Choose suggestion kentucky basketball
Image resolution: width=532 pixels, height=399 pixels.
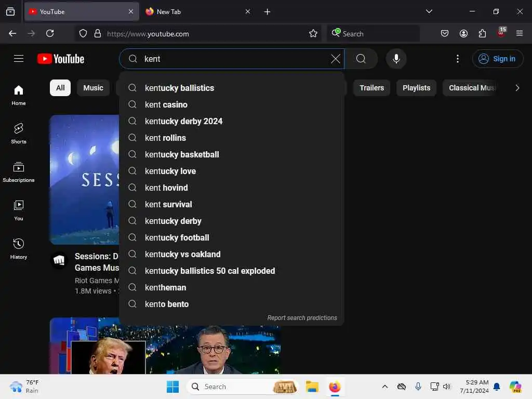[x=232, y=154]
